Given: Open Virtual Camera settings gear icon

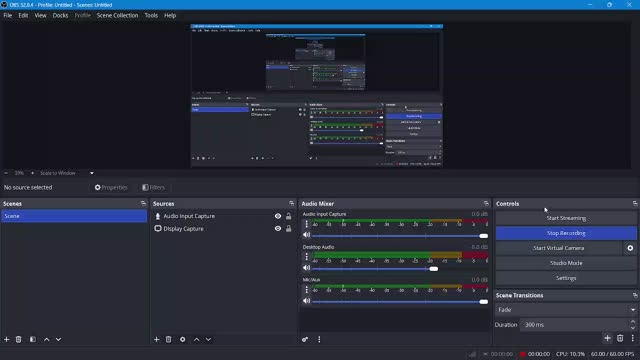Looking at the screenshot, I should 630,248.
